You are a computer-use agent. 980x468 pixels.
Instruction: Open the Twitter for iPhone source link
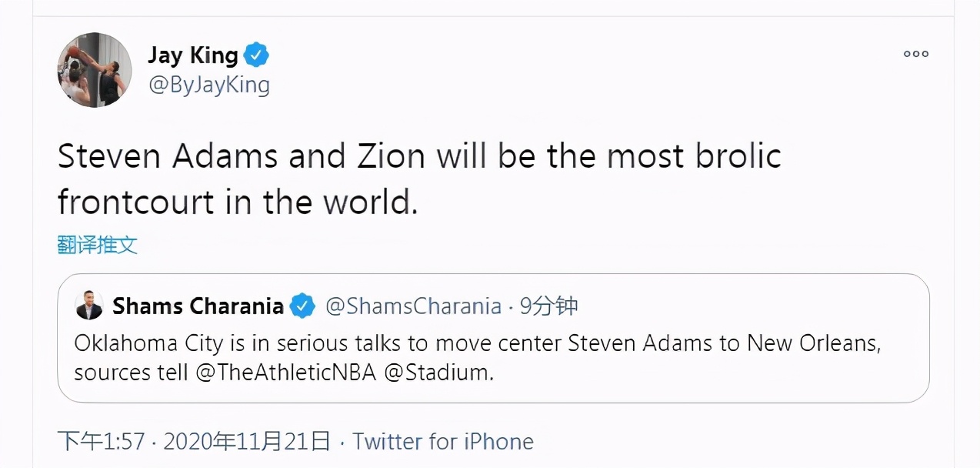442,441
